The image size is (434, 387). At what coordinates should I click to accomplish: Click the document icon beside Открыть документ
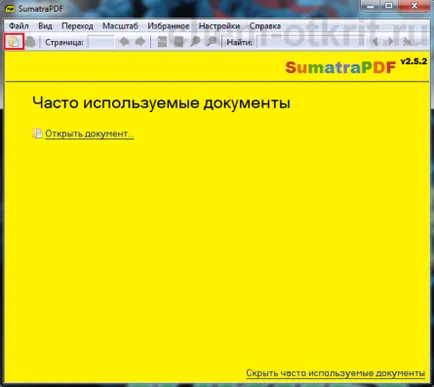pos(37,133)
